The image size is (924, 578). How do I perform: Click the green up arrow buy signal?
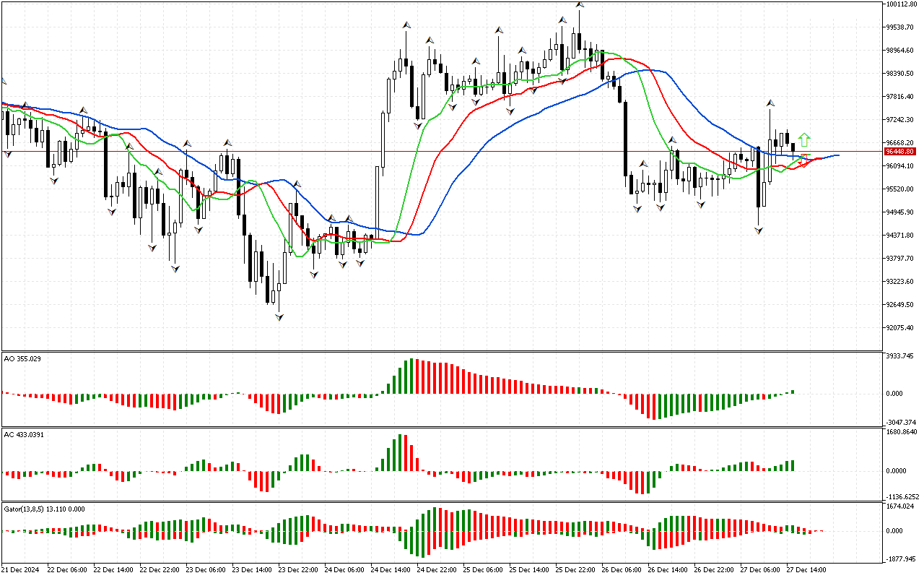[x=805, y=140]
